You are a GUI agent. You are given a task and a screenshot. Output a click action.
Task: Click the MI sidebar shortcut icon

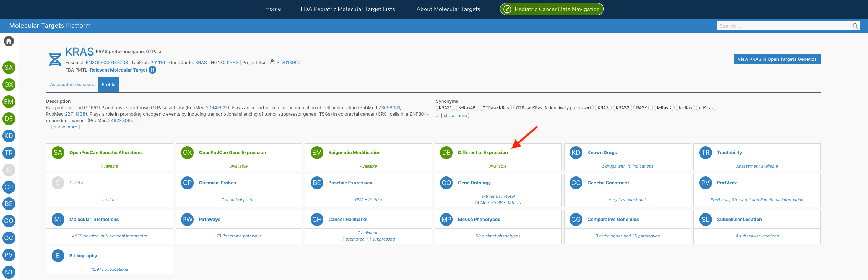tap(9, 272)
